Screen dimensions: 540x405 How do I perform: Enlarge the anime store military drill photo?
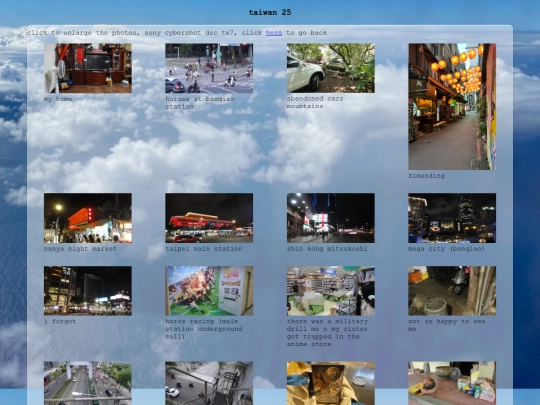(331, 291)
